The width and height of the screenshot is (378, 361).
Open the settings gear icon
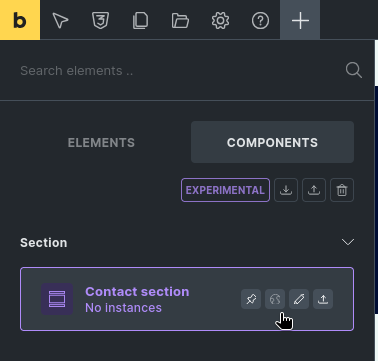(220, 20)
